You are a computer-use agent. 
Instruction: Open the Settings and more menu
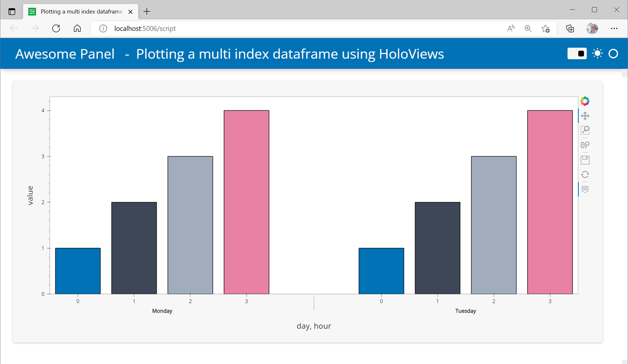click(x=614, y=28)
